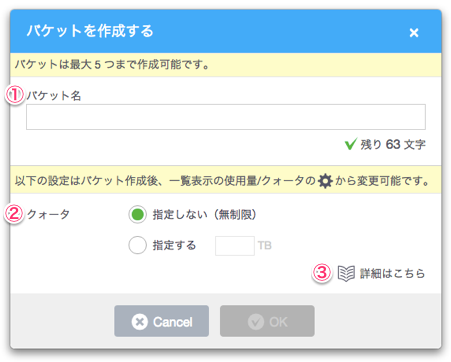Click the X icon on Cancel button

tap(139, 322)
